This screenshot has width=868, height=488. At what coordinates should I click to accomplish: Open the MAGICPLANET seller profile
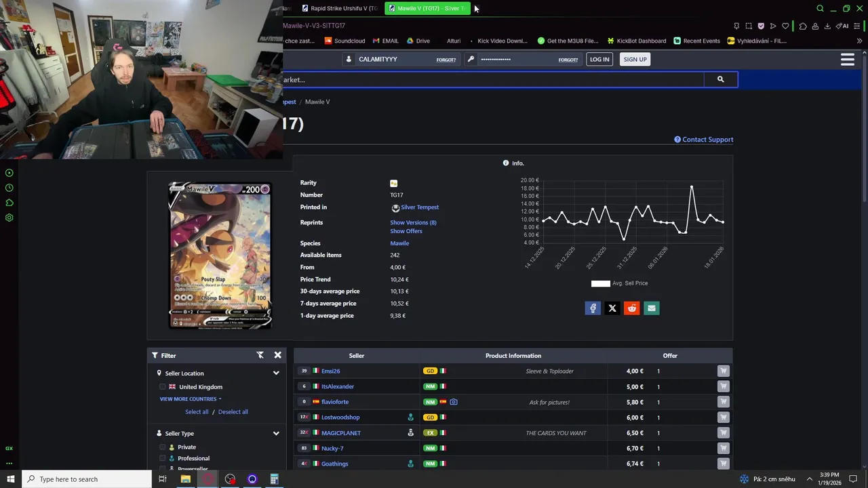[x=341, y=432]
